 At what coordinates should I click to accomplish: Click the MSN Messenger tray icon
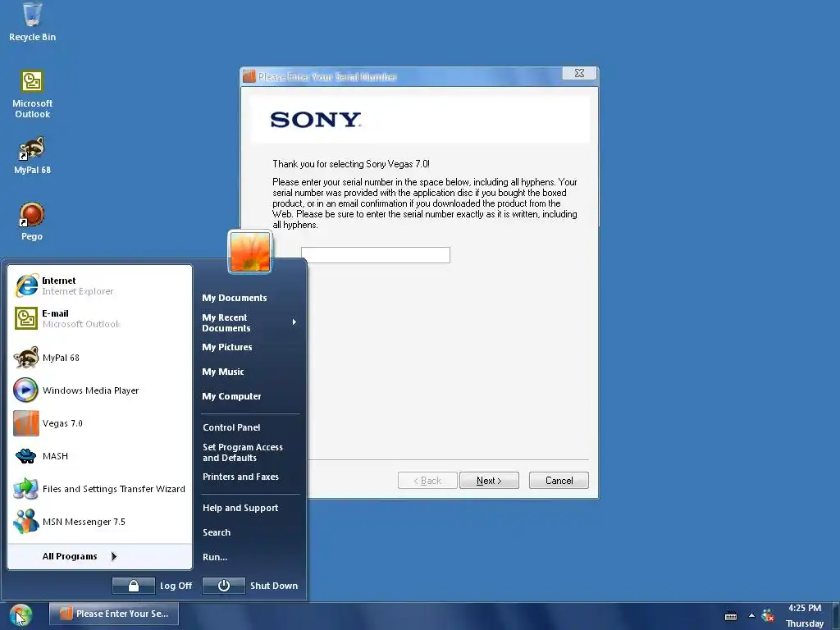pos(768,615)
